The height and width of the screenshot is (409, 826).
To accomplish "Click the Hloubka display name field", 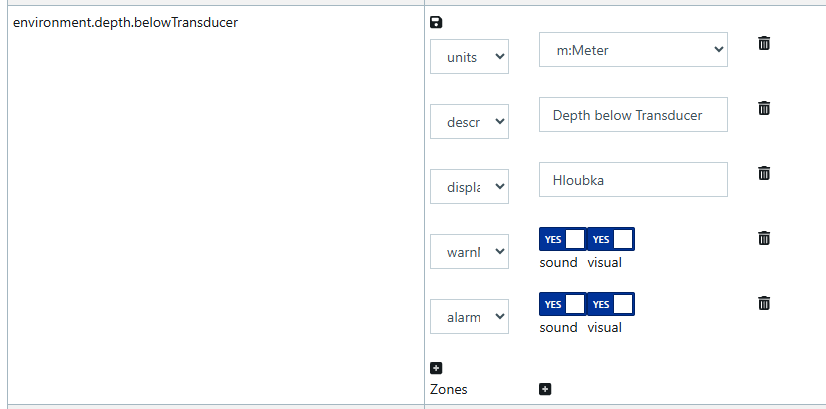I will pos(633,180).
